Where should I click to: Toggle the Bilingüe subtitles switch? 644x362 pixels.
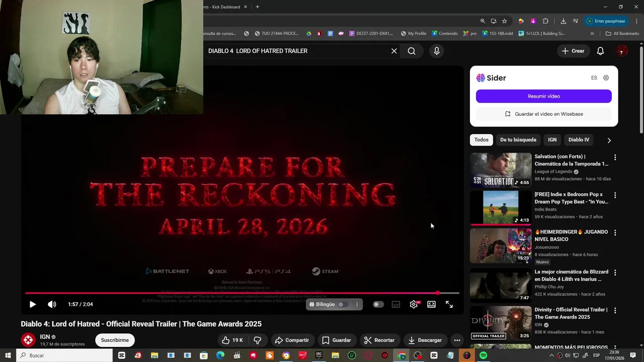pos(342,304)
